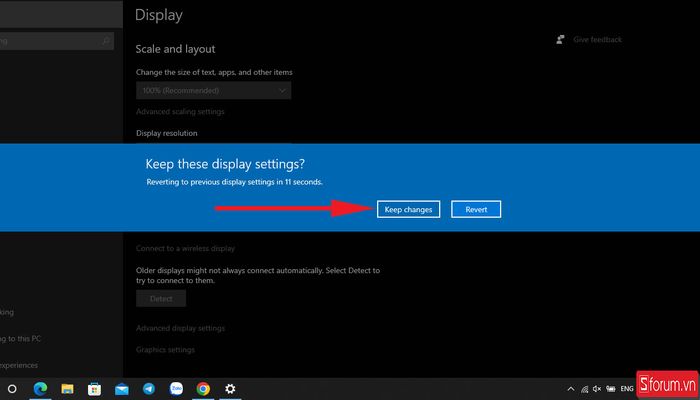This screenshot has height=400, width=700.
Task: Open Telegram from the taskbar
Action: tap(149, 388)
